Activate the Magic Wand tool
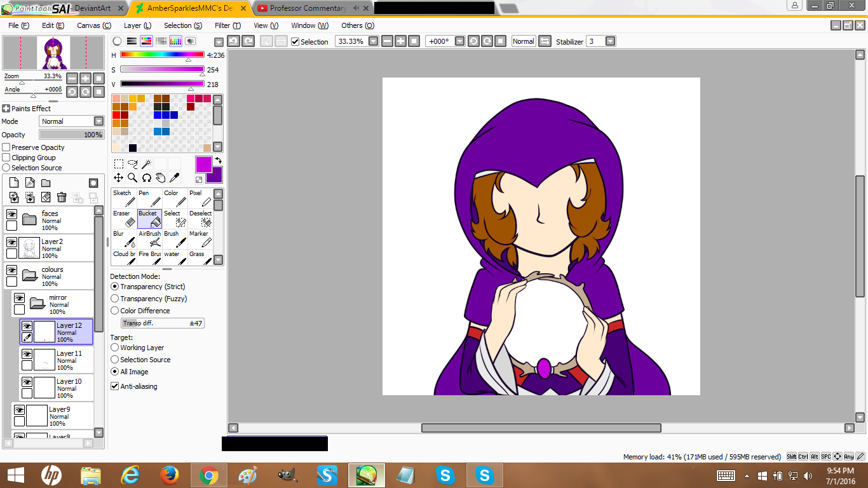The height and width of the screenshot is (488, 868). point(147,164)
